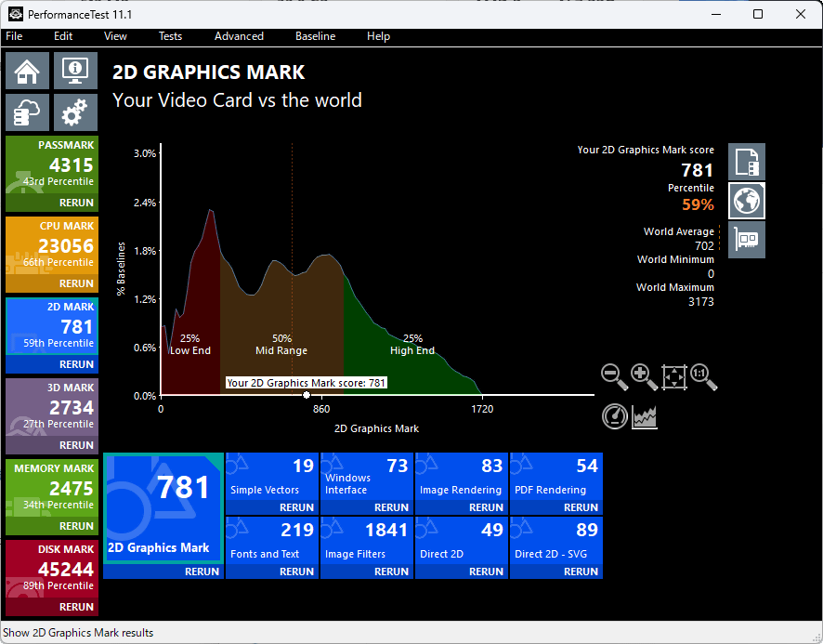
Task: Click the Home icon in the sidebar
Action: [28, 71]
